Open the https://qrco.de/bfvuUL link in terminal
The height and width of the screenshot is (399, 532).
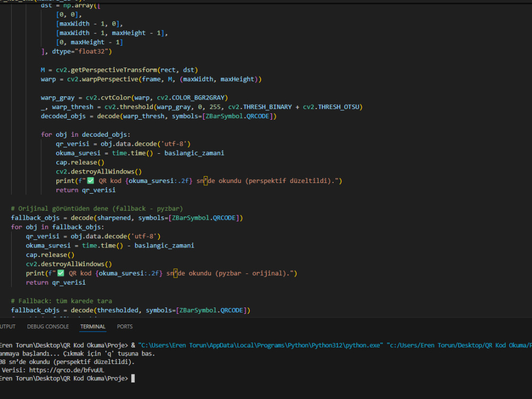tap(66, 370)
